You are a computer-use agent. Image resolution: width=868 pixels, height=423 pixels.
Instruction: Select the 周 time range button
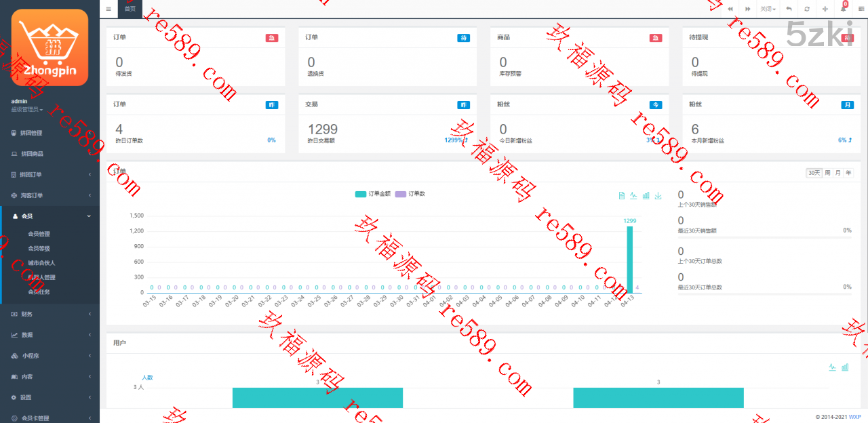click(x=827, y=173)
